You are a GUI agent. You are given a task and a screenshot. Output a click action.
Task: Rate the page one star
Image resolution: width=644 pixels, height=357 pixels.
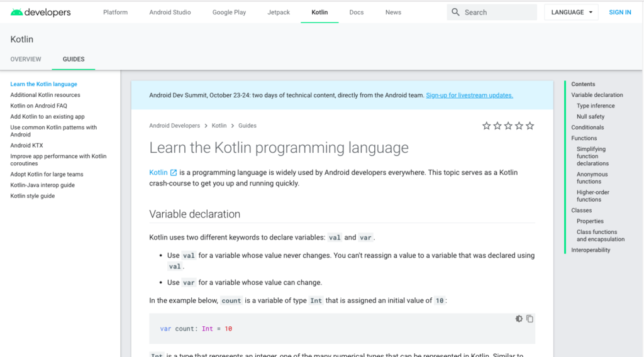click(x=486, y=126)
